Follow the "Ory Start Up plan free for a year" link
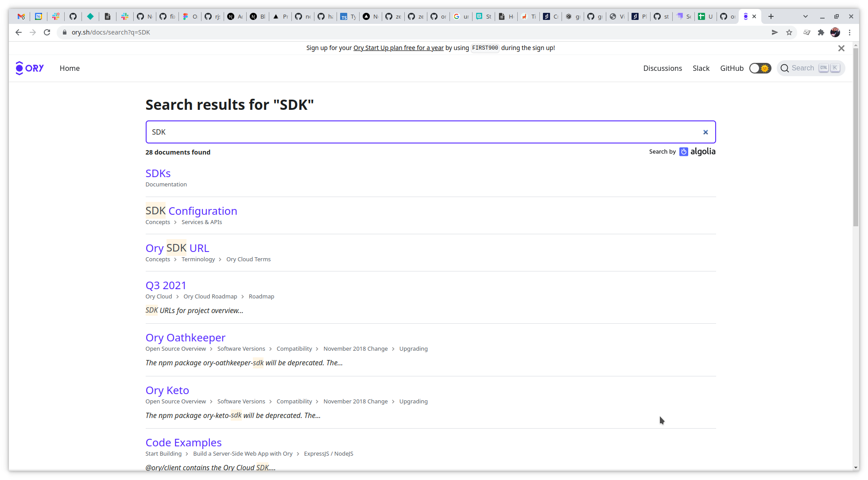The image size is (868, 480). pyautogui.click(x=398, y=47)
